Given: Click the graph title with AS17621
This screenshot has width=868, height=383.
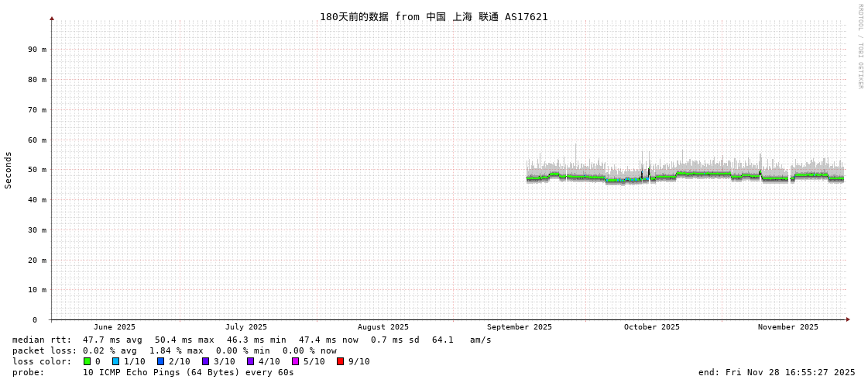Looking at the screenshot, I should click(434, 17).
